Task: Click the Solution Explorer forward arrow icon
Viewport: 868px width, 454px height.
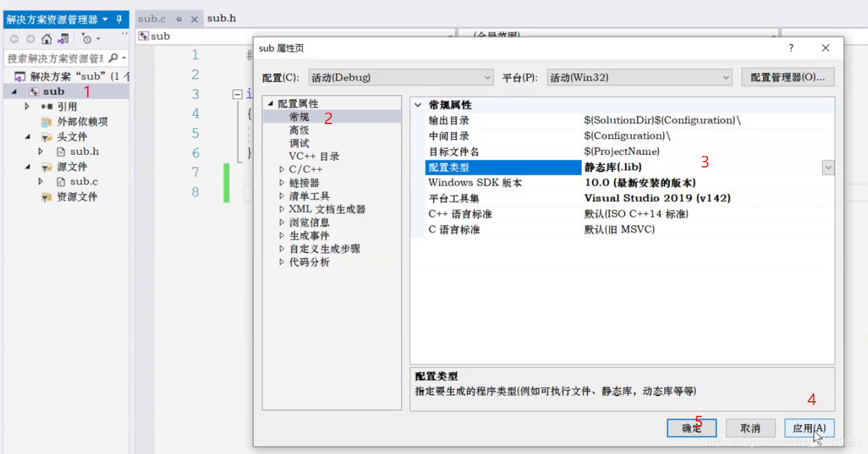Action: [30, 39]
